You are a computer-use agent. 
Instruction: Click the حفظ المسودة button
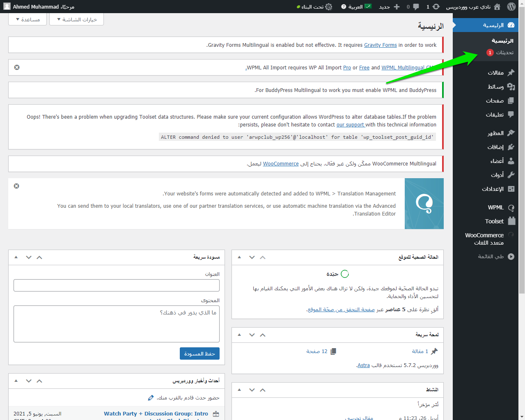199,353
